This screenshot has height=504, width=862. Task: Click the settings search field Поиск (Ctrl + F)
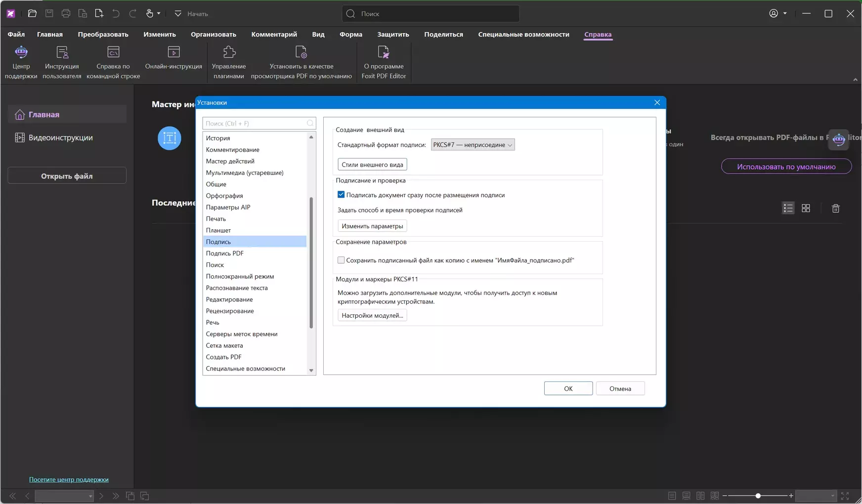[x=255, y=124]
